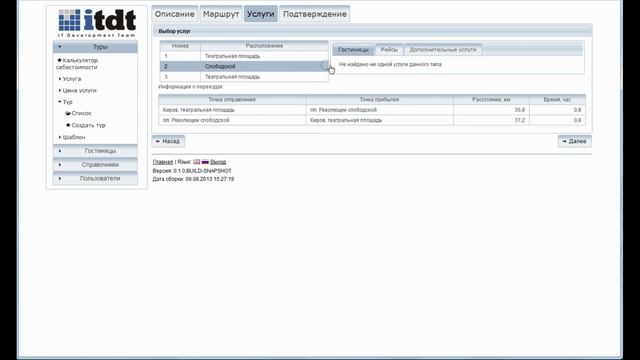
Task: Choose Создать тур in the sidebar
Action: 86,125
